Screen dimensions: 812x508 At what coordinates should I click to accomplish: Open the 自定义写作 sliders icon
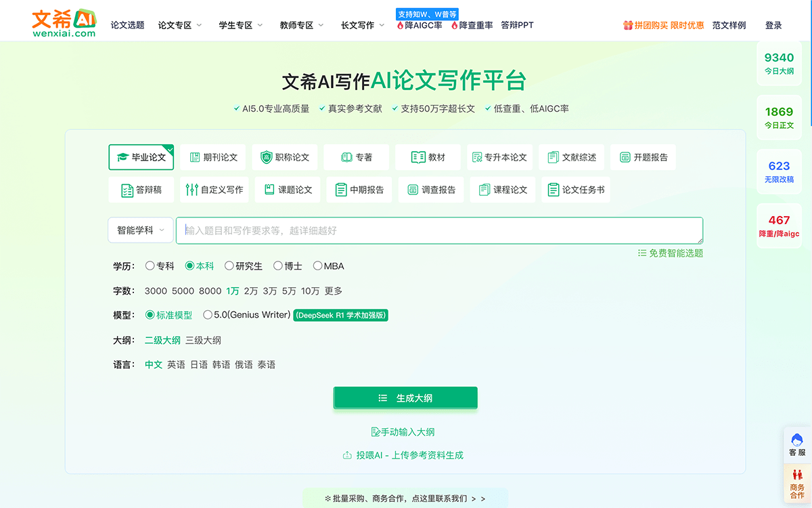click(192, 190)
